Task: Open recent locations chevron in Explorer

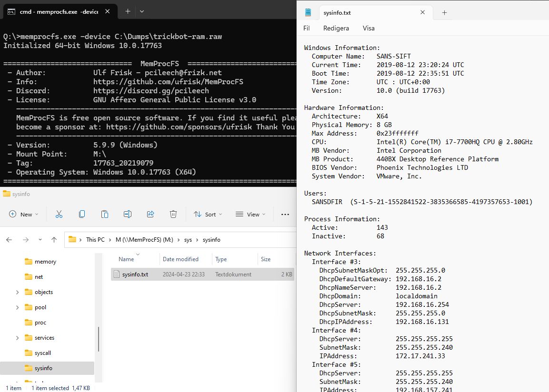Action: coord(40,240)
